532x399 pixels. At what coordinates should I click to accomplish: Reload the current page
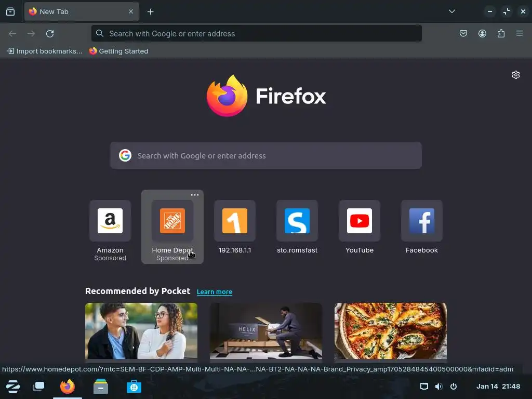coord(50,34)
